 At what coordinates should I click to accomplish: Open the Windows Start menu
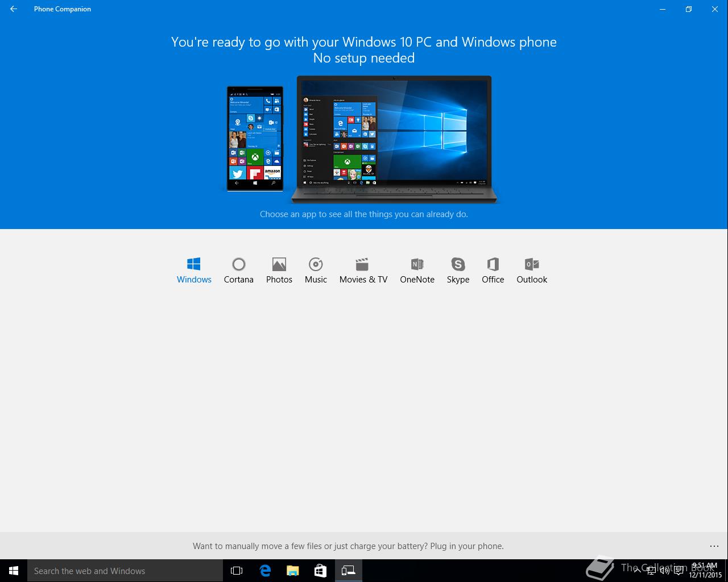[14, 571]
